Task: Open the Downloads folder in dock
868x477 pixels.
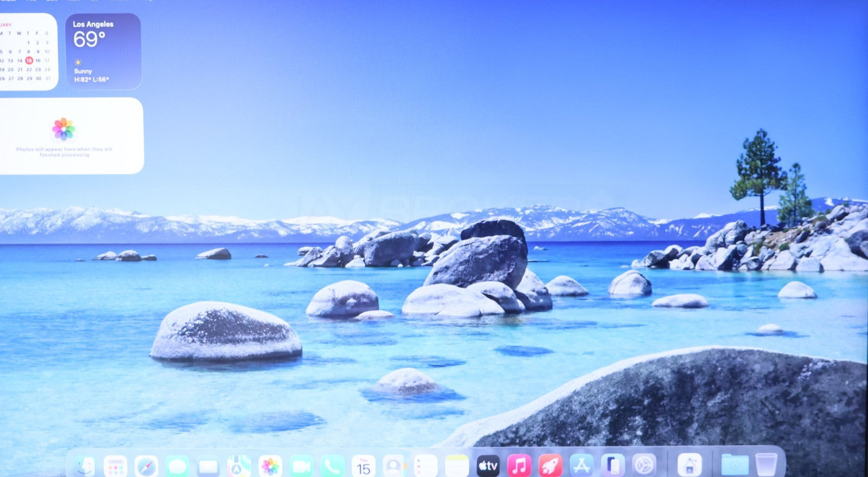Action: click(735, 466)
